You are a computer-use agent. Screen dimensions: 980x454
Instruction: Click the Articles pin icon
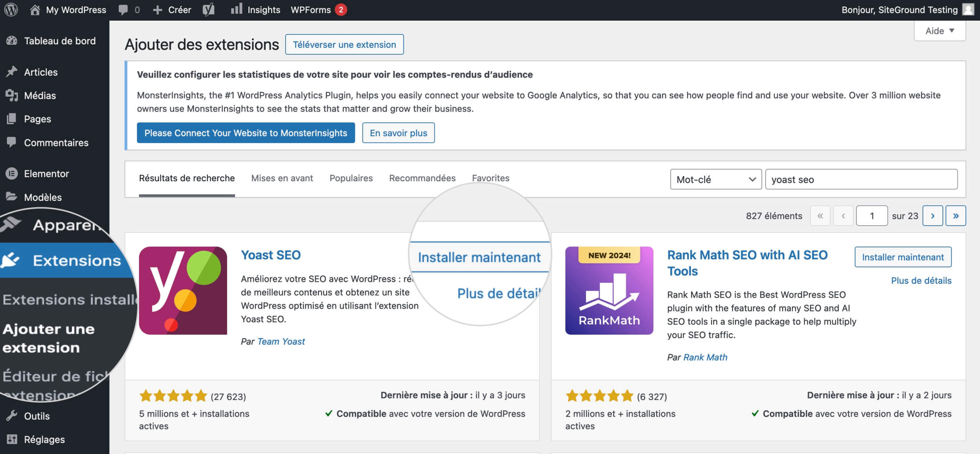click(11, 72)
